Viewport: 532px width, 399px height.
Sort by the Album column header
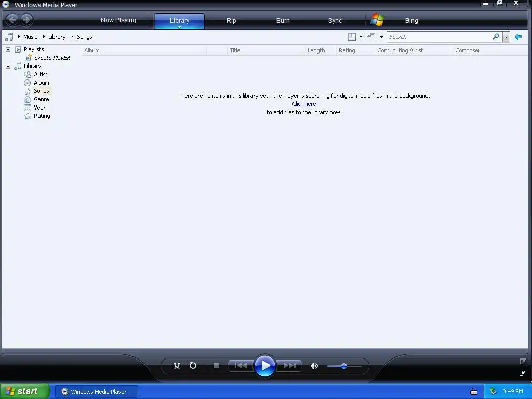click(144, 50)
